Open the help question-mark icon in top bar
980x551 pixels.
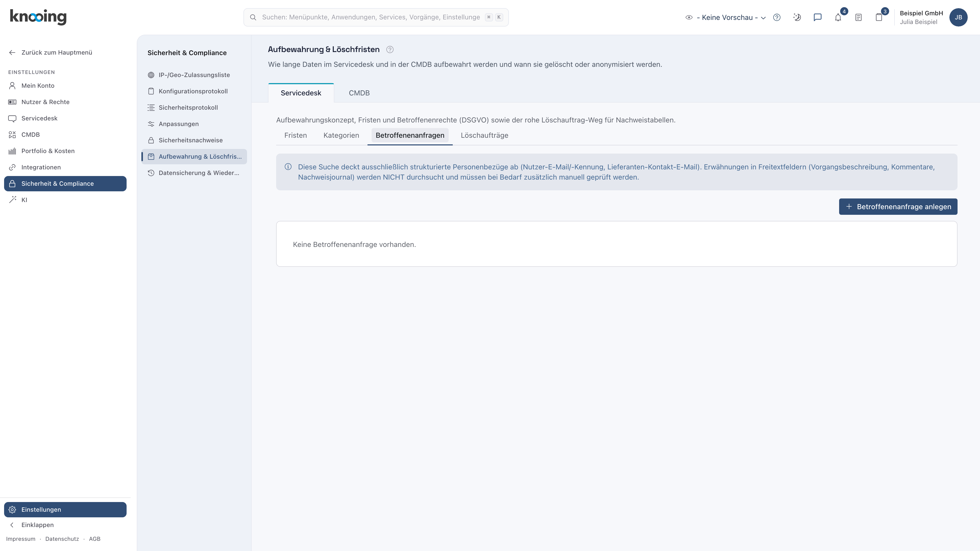[x=776, y=18]
